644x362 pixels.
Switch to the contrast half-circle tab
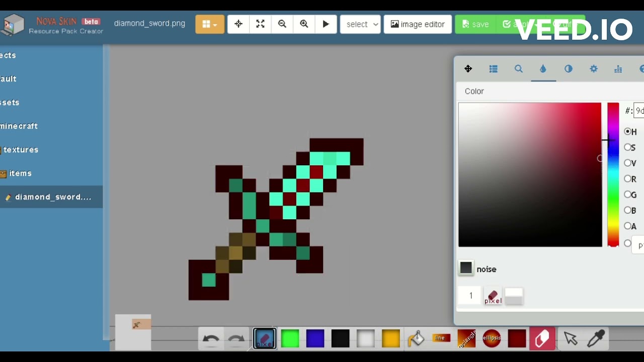pos(569,69)
